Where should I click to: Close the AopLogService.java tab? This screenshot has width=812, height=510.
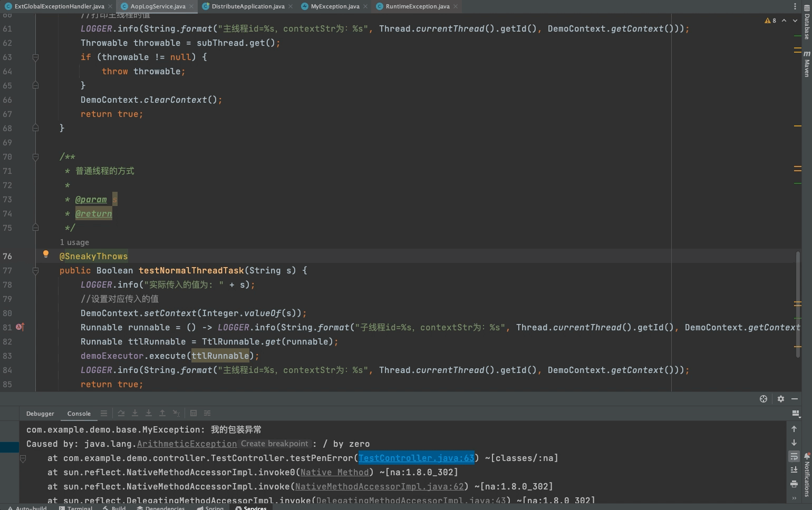[x=191, y=6]
